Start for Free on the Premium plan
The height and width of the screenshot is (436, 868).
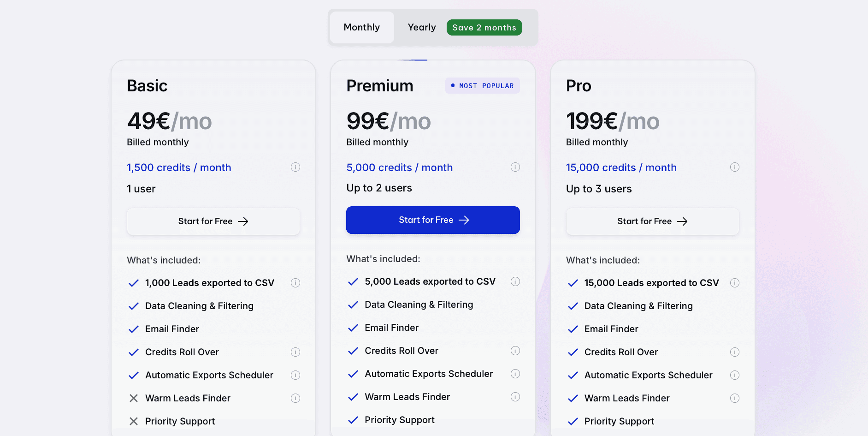[432, 220]
